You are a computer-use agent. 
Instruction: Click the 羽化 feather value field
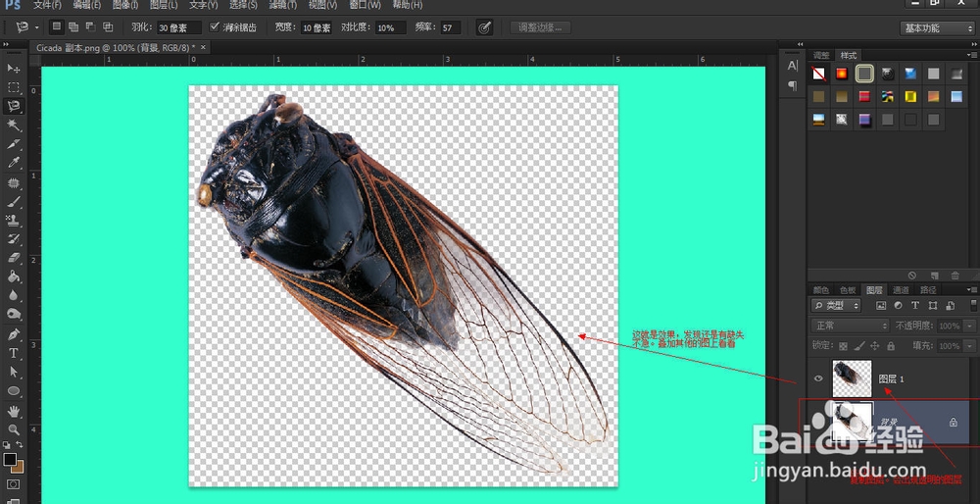[178, 27]
